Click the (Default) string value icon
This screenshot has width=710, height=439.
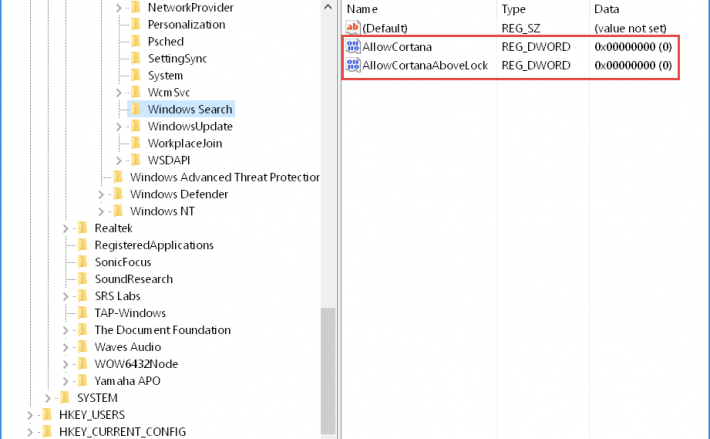[x=353, y=28]
